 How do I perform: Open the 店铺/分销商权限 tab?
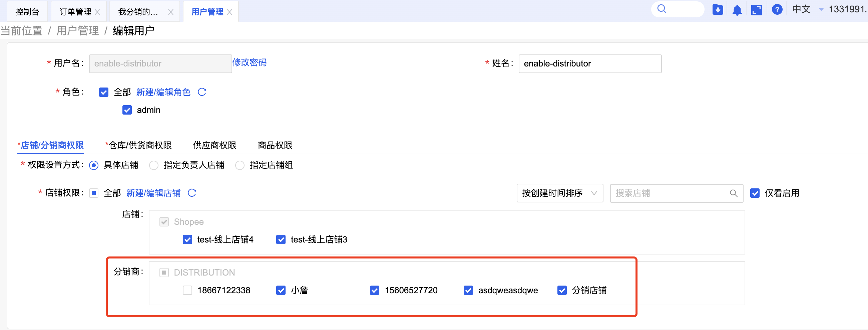point(51,145)
